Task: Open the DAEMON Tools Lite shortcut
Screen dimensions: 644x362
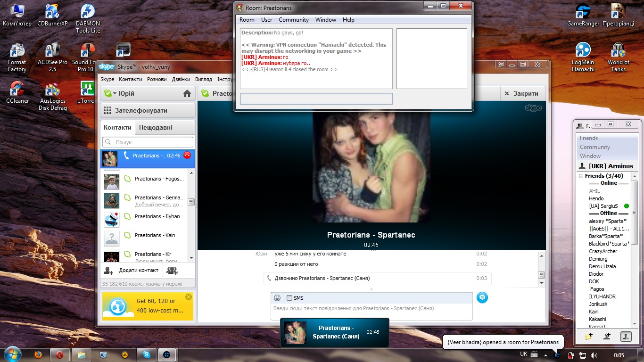Action: (88, 19)
